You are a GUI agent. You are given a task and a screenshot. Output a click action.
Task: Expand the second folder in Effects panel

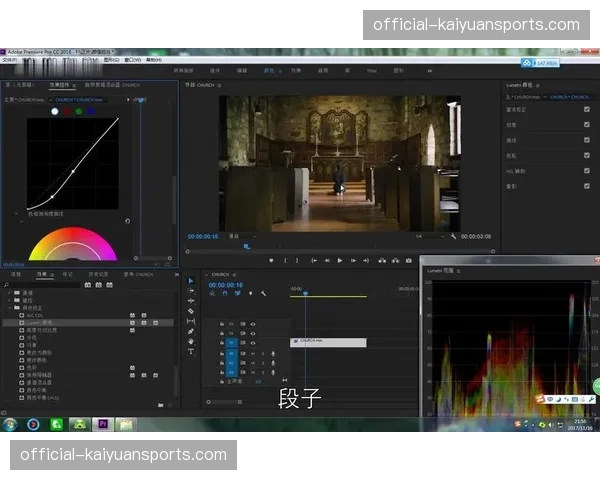click(9, 300)
